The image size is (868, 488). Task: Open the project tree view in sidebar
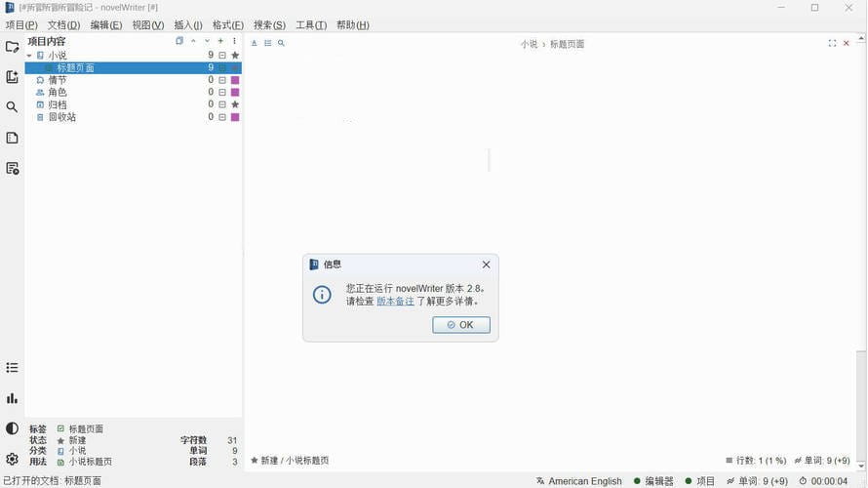12,47
